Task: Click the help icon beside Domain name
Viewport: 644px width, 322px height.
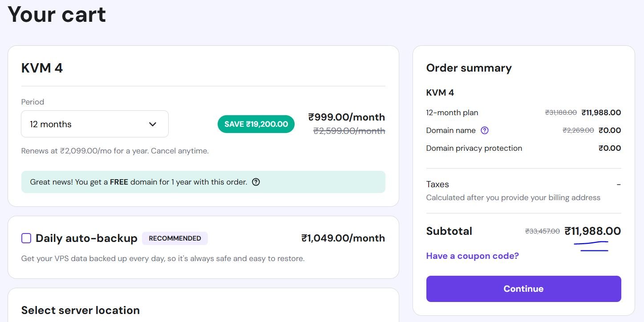Action: [x=485, y=130]
